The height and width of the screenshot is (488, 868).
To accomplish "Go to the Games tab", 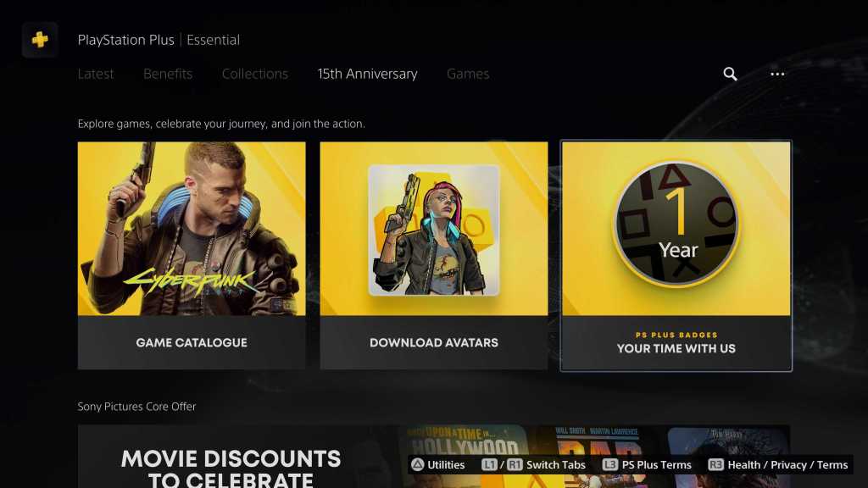I will (x=468, y=74).
